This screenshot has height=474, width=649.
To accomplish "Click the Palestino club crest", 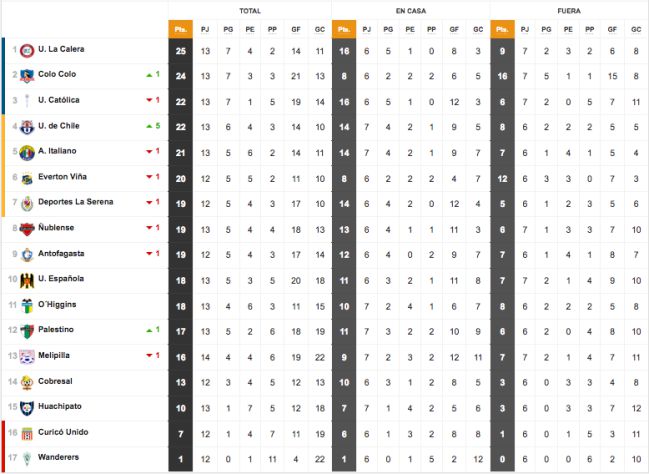I will [26, 330].
